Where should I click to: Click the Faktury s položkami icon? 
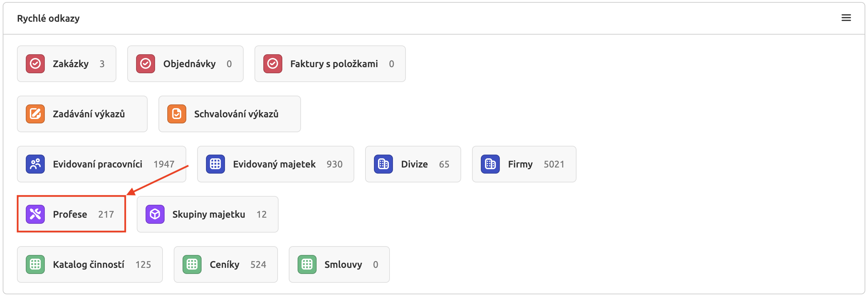(x=273, y=64)
